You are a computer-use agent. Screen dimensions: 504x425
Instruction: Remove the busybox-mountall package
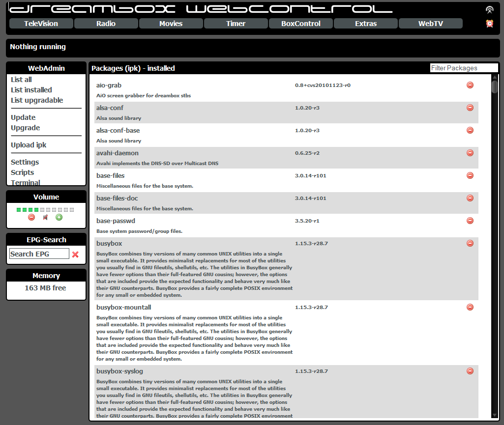pos(470,307)
